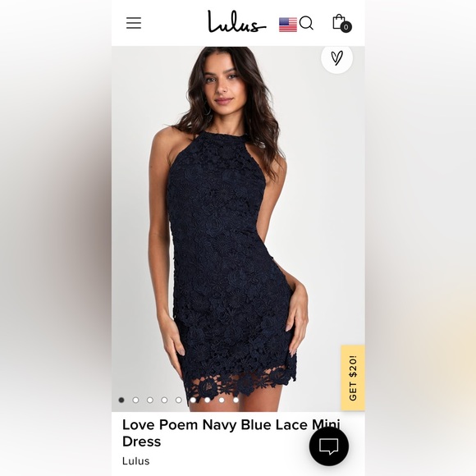Viewport: 476px width, 476px height.
Task: Select the US flag country icon
Action: click(x=288, y=25)
